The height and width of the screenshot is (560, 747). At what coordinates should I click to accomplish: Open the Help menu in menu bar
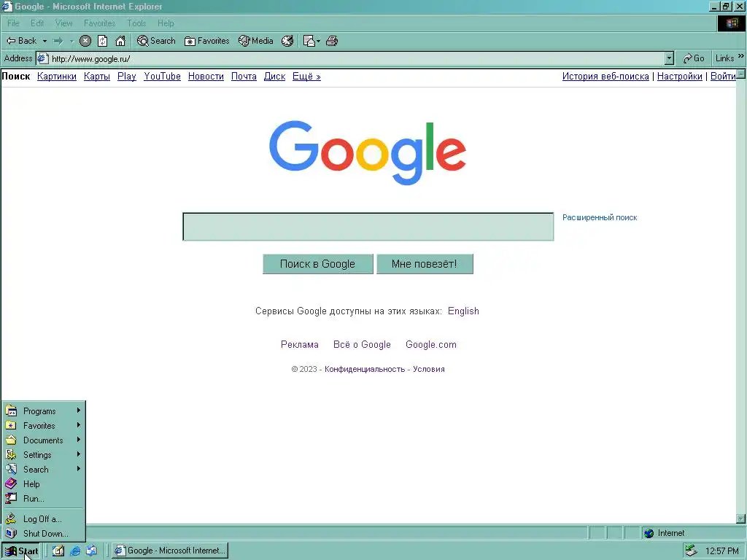pos(166,23)
